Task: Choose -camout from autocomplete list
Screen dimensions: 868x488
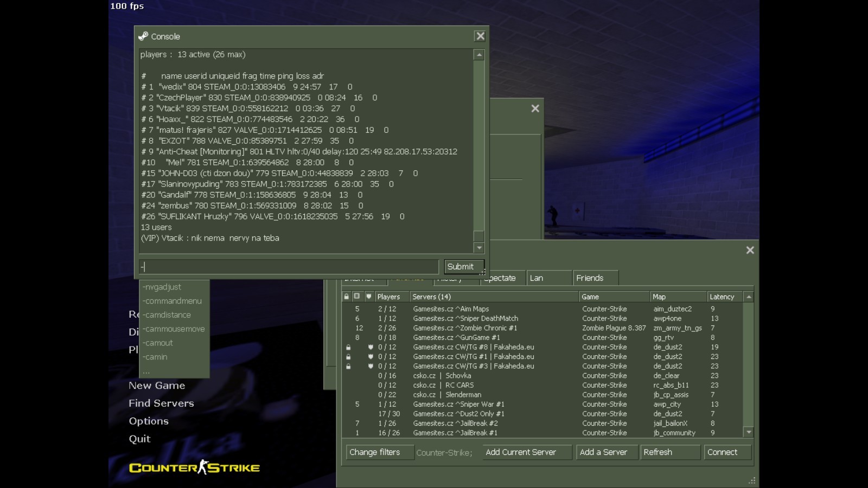Action: pos(174,343)
